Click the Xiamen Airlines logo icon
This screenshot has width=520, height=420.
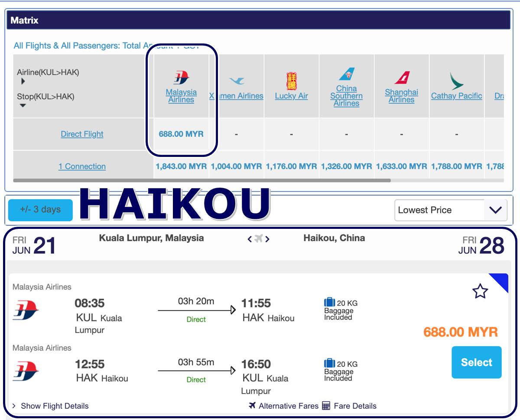[x=237, y=81]
